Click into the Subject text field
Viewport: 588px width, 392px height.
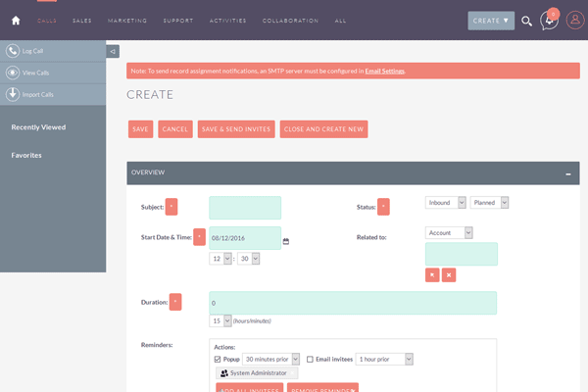click(x=245, y=207)
